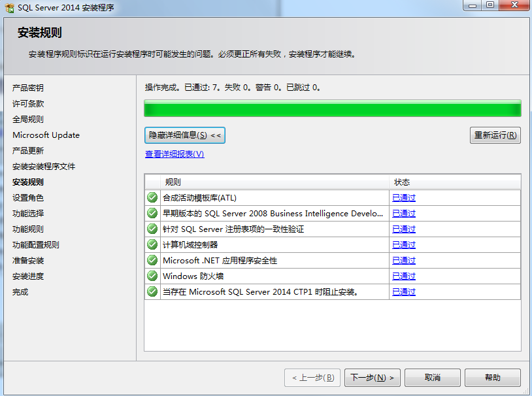532x396 pixels.
Task: Maximize the setup window
Action: point(490,5)
